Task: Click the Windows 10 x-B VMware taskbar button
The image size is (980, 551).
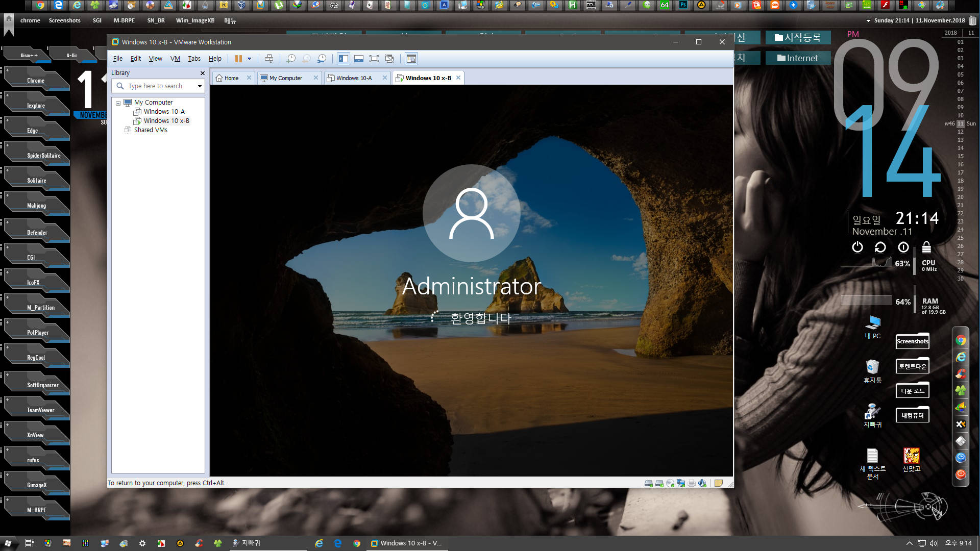Action: tap(407, 543)
